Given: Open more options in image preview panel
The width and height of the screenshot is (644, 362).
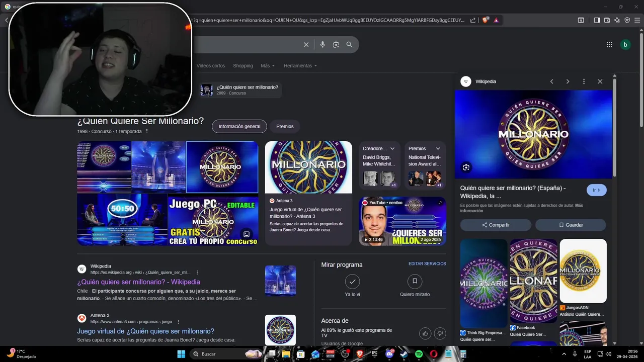Looking at the screenshot, I should coord(584,81).
